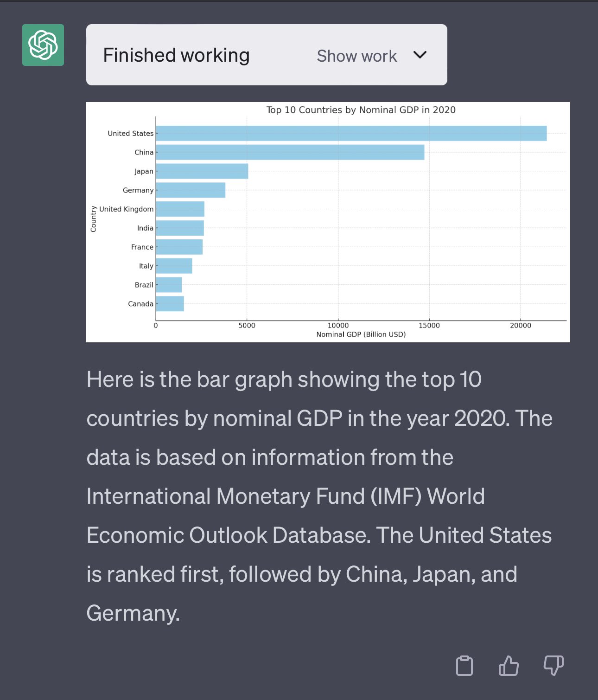
Task: Select the United Kingdom bar
Action: pyautogui.click(x=180, y=209)
